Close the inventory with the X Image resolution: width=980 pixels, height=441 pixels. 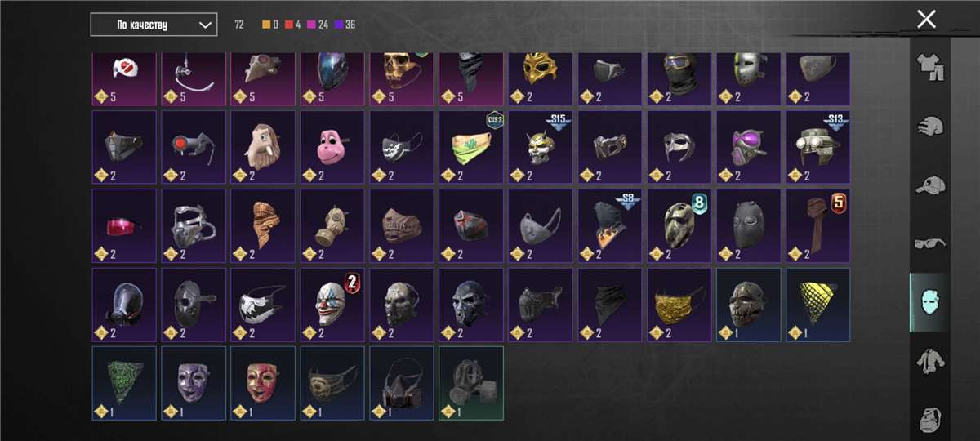point(926,19)
